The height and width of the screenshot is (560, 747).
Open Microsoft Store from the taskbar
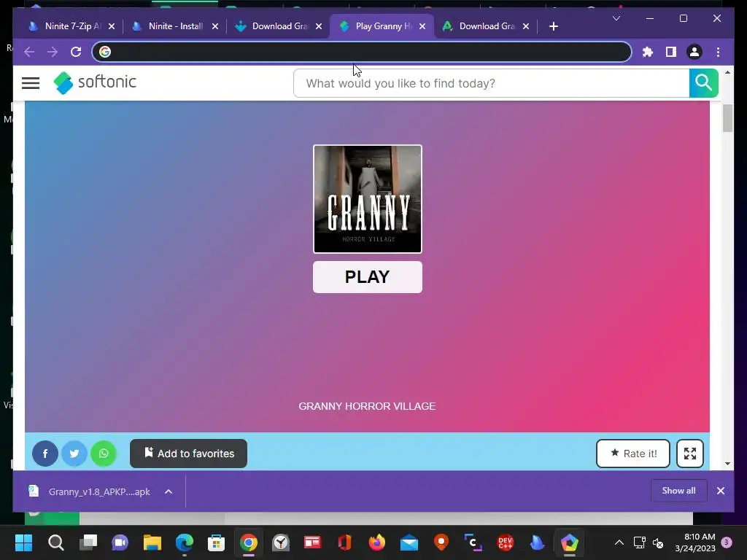[216, 542]
